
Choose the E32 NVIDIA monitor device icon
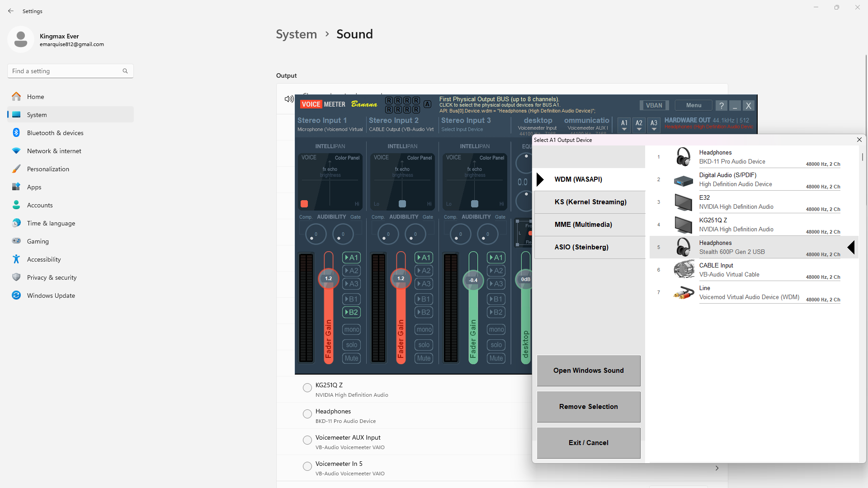683,202
